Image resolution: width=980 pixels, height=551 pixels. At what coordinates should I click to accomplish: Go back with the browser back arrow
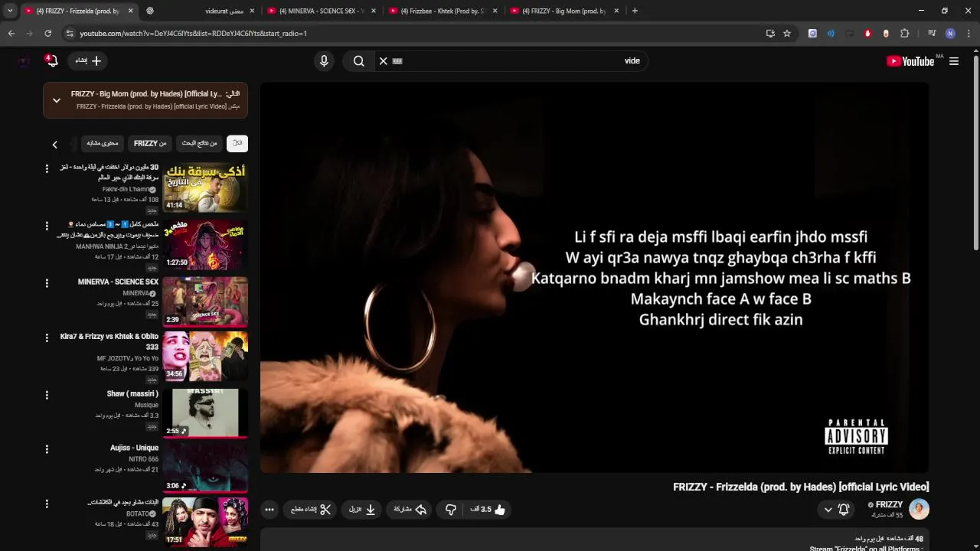tap(11, 34)
